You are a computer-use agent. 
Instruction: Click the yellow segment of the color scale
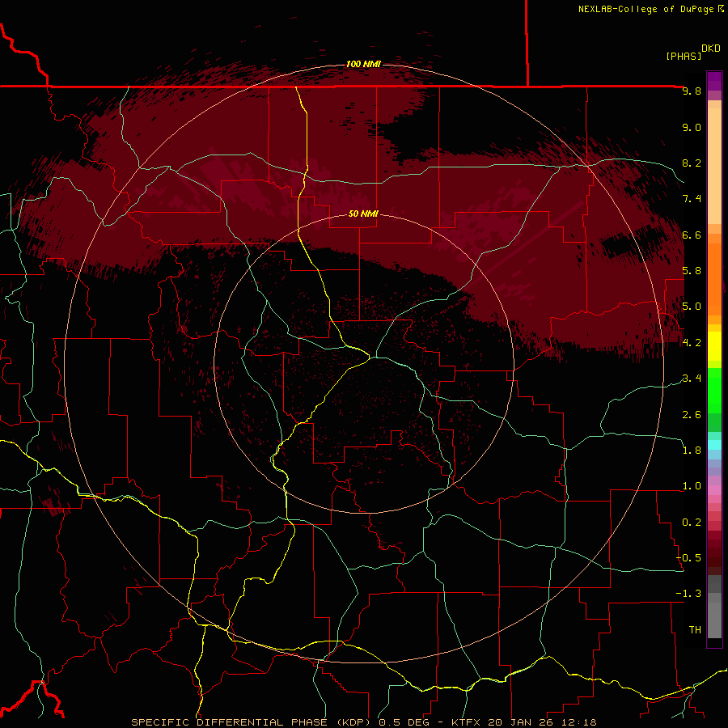click(714, 346)
